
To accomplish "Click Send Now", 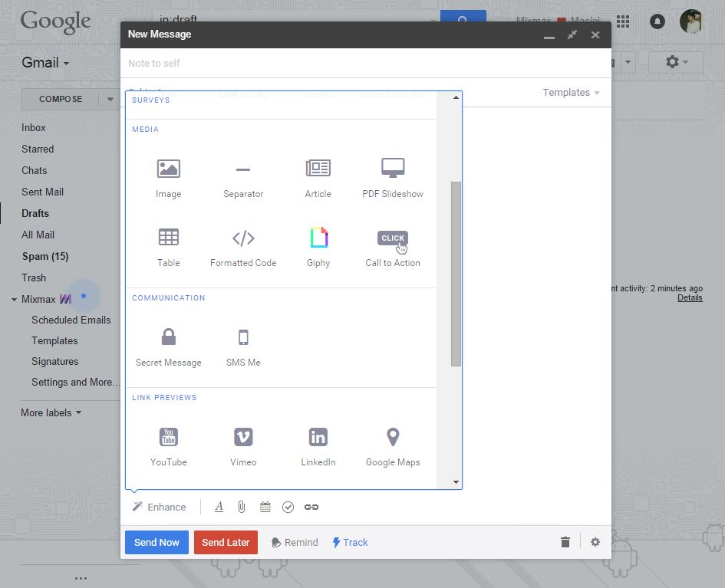I will (x=157, y=542).
